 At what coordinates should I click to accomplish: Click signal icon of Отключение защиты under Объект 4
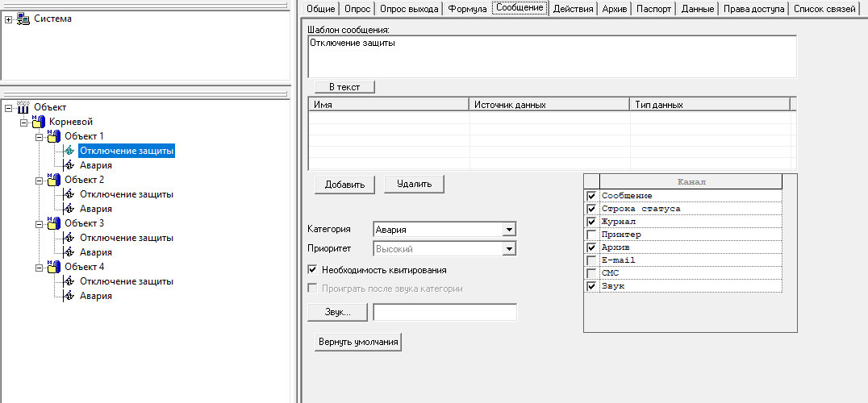click(69, 281)
